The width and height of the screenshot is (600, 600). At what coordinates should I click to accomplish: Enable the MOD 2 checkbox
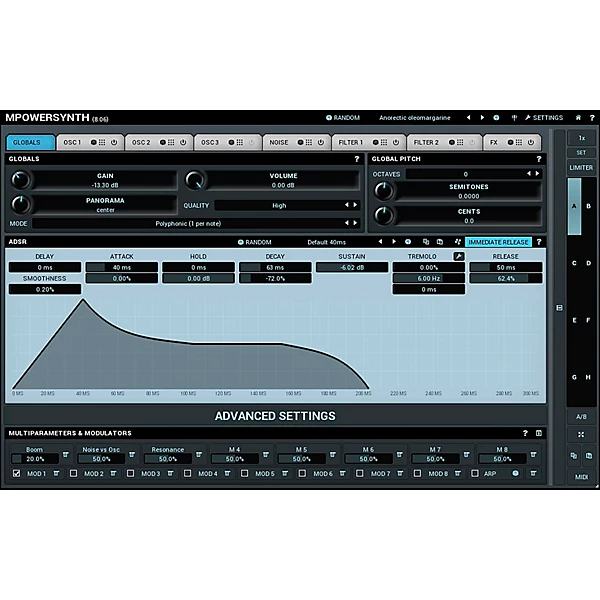tap(73, 473)
